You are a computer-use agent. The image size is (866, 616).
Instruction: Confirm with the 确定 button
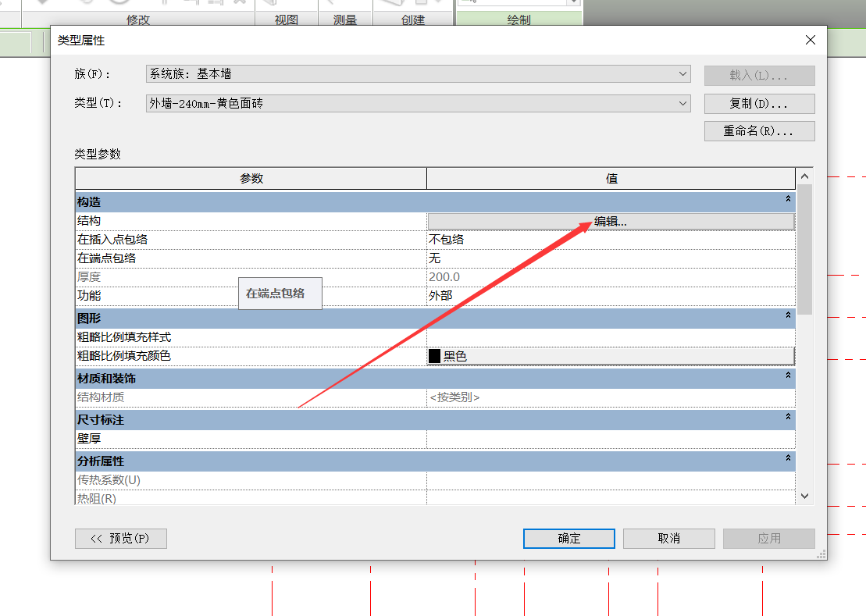568,539
